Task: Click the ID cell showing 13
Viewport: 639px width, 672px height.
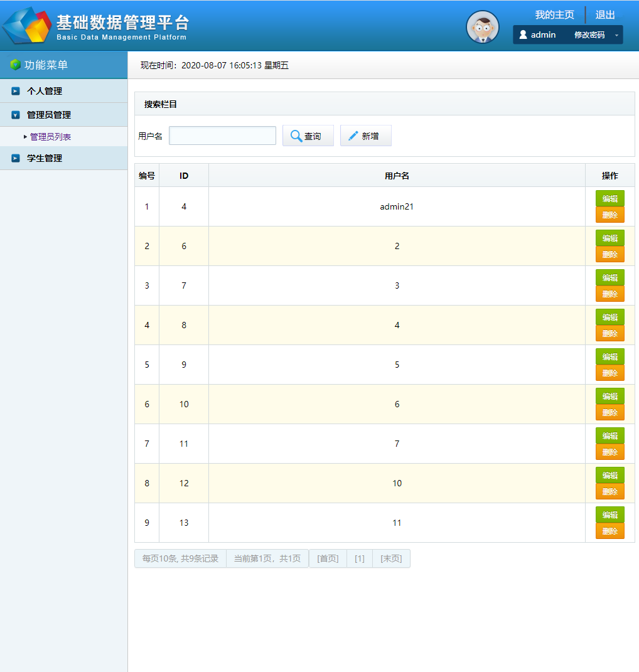Action: (x=183, y=523)
